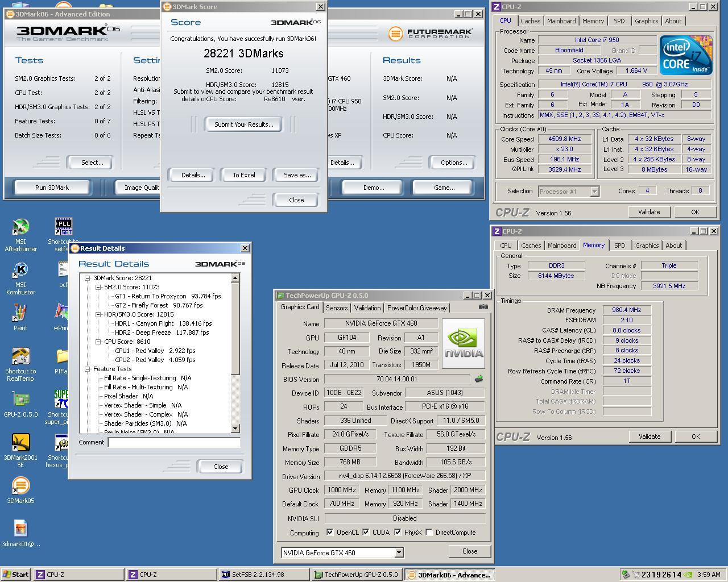Click Run 3DMark button
The image size is (728, 582).
point(52,188)
